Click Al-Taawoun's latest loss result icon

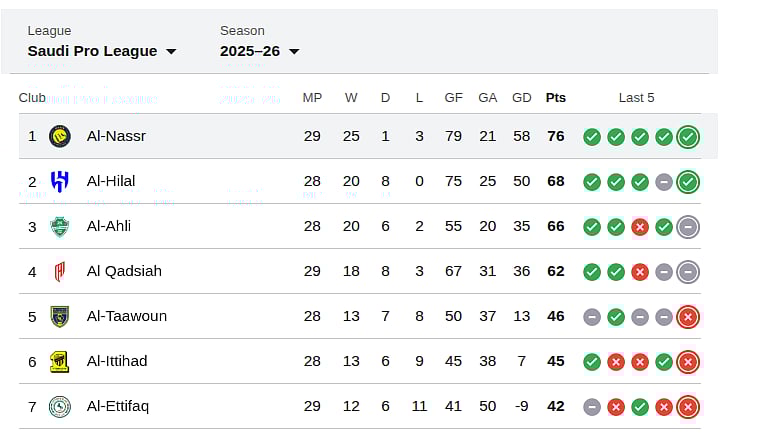(x=687, y=317)
